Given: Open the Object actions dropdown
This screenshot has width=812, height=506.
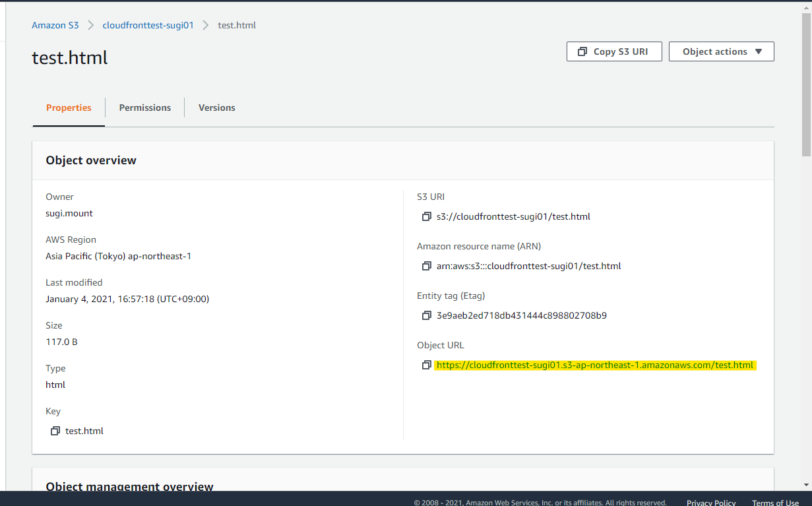Looking at the screenshot, I should [x=722, y=51].
